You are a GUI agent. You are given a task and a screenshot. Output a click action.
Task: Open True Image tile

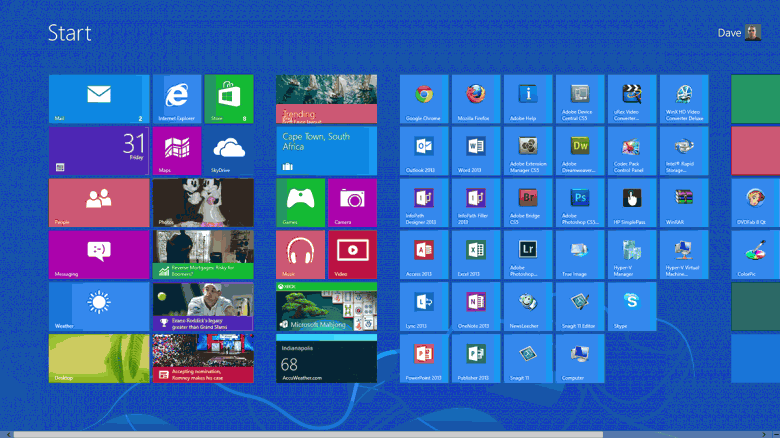click(580, 255)
